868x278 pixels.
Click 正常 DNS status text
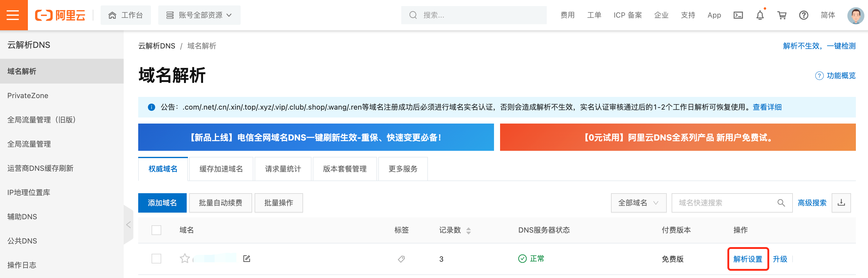coord(537,259)
